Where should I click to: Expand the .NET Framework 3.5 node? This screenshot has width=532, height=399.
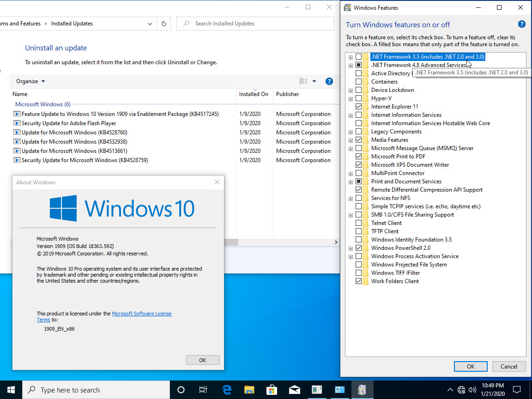coord(351,57)
